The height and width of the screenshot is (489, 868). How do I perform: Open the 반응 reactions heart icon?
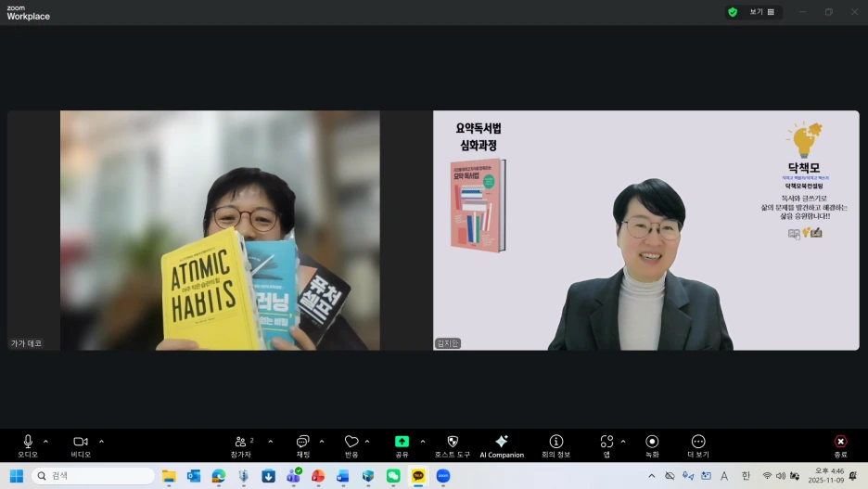(351, 442)
